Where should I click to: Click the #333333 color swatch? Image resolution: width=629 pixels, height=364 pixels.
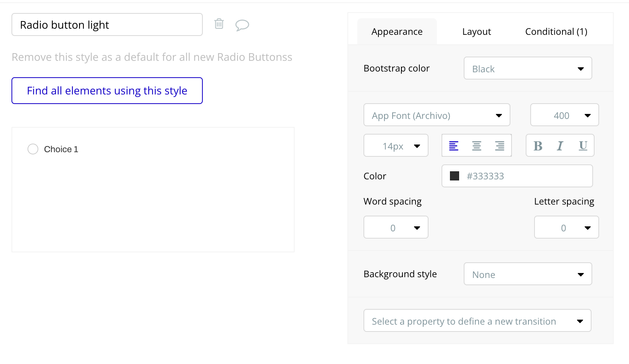point(455,176)
